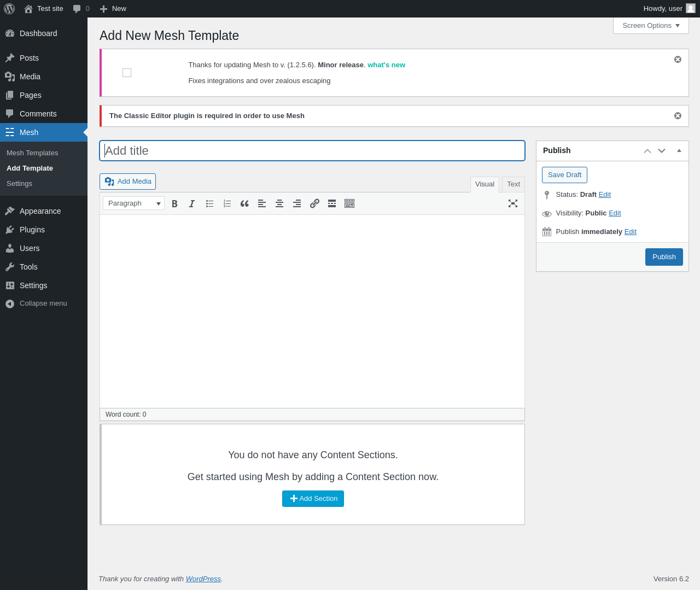
Task: Open Appearance menu
Action: pos(44,211)
